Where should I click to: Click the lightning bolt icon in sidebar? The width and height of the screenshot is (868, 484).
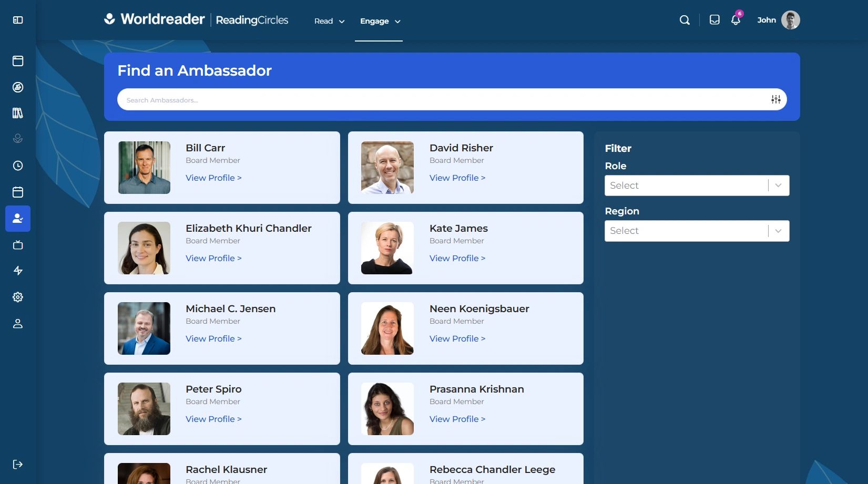click(x=18, y=271)
